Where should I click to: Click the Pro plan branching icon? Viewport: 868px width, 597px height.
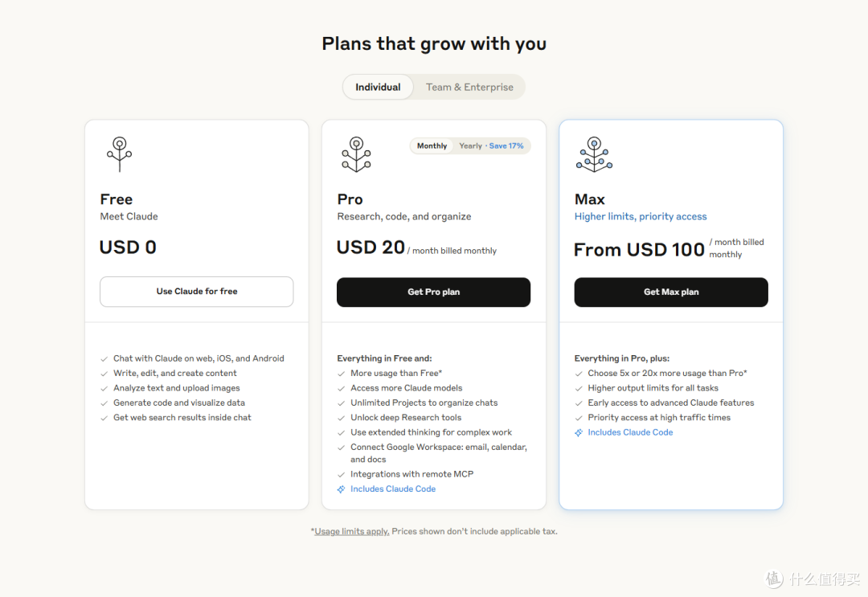pyautogui.click(x=357, y=154)
